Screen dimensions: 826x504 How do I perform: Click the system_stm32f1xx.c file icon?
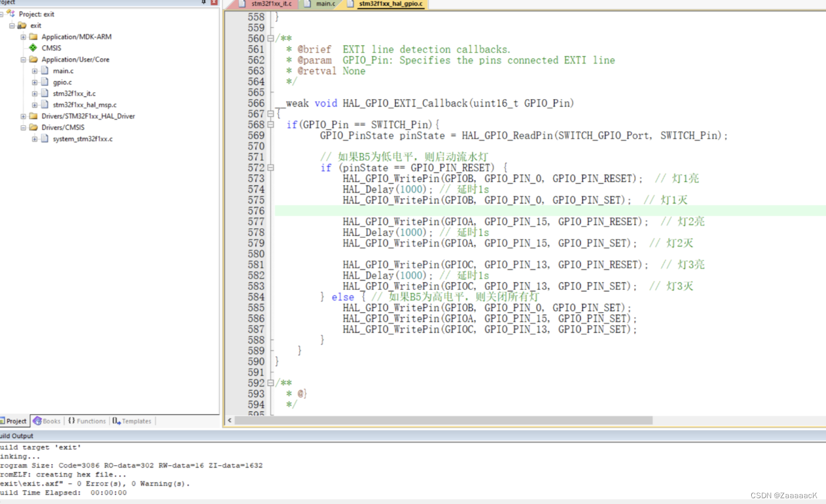pyautogui.click(x=45, y=139)
